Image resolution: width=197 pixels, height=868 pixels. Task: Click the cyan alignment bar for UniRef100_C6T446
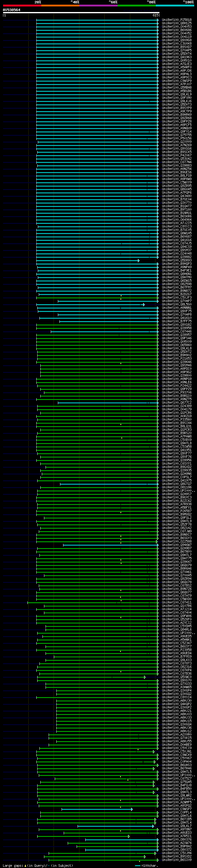[x=105, y=332]
